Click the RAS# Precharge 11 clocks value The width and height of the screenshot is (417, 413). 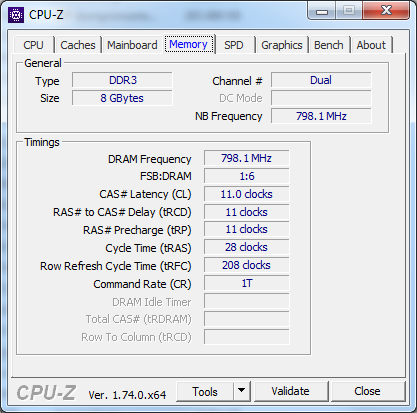[247, 229]
